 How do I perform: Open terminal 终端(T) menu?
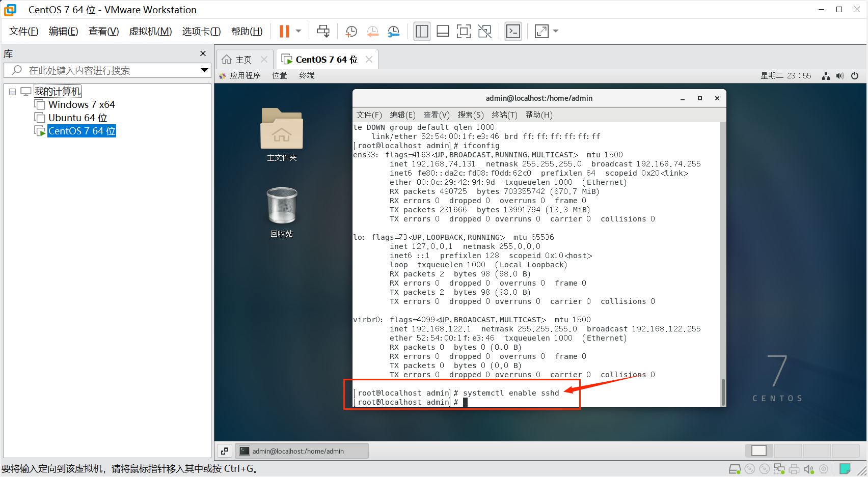(505, 115)
